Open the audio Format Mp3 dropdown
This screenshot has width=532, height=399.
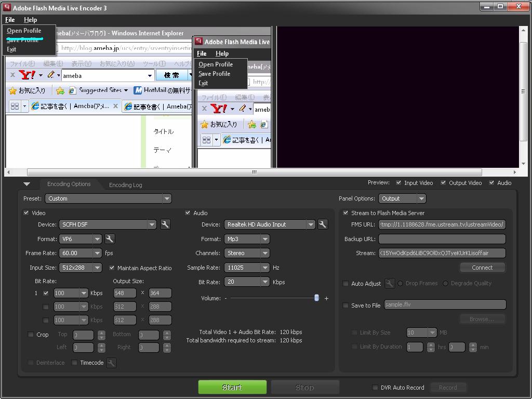247,239
